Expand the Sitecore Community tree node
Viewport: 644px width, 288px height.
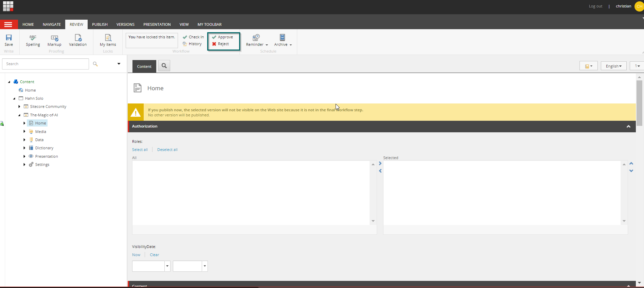tap(19, 107)
